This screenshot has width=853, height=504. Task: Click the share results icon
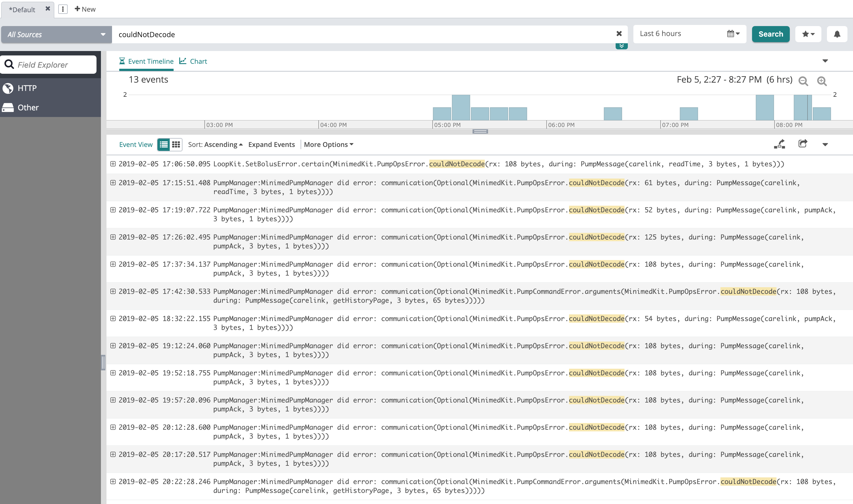click(780, 144)
